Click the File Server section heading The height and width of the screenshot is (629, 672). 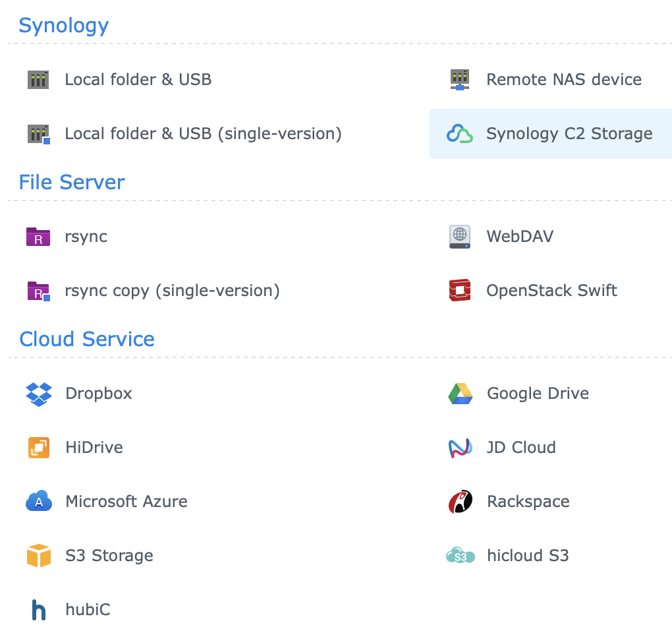click(x=72, y=183)
